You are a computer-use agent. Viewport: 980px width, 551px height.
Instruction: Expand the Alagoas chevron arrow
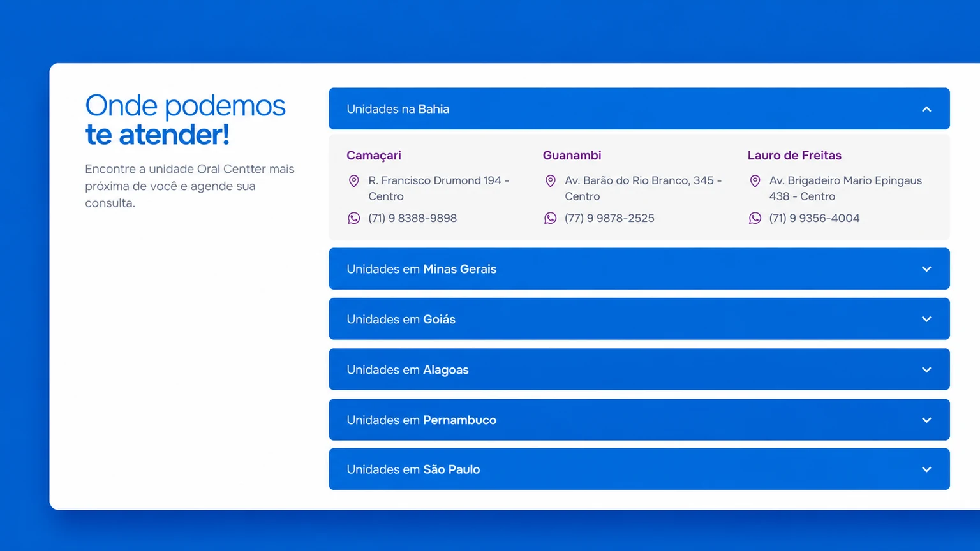tap(926, 370)
